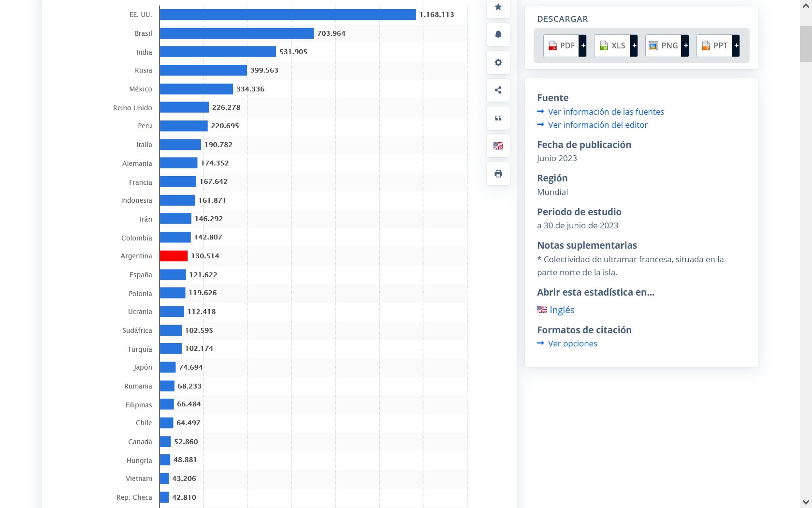Click the flag language icon in the sidebar

[498, 146]
